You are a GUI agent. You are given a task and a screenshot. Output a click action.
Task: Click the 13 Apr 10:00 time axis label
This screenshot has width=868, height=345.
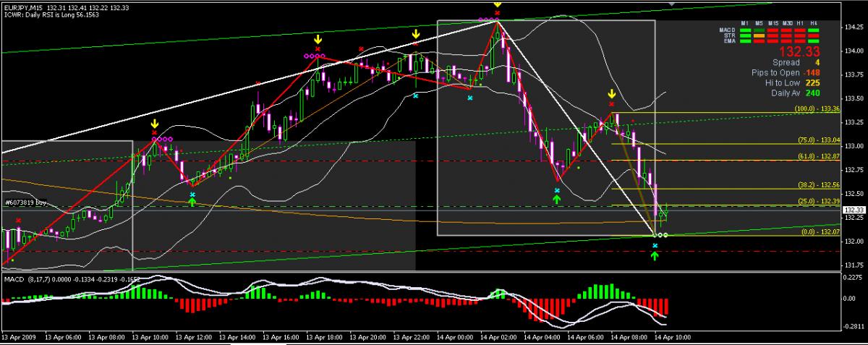click(x=150, y=338)
